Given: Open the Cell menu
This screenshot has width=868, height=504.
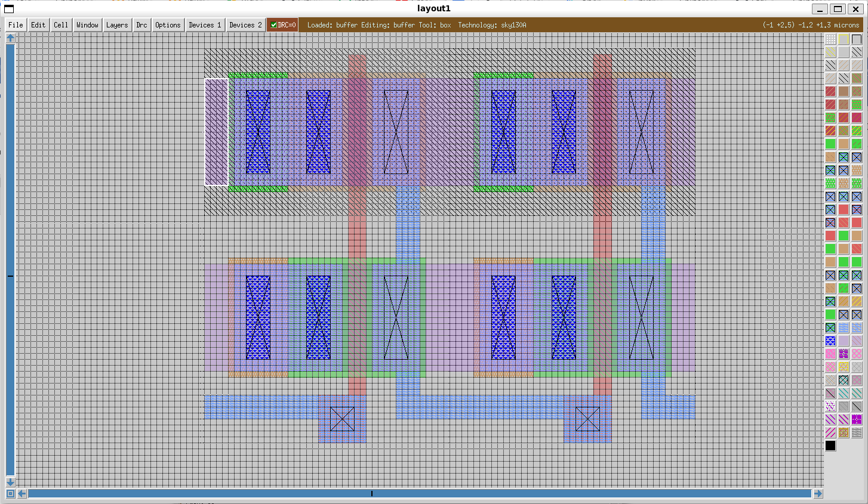Looking at the screenshot, I should (61, 25).
